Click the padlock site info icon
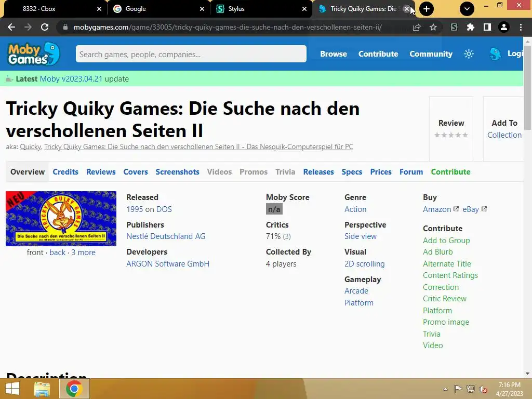This screenshot has width=532, height=399. click(65, 27)
